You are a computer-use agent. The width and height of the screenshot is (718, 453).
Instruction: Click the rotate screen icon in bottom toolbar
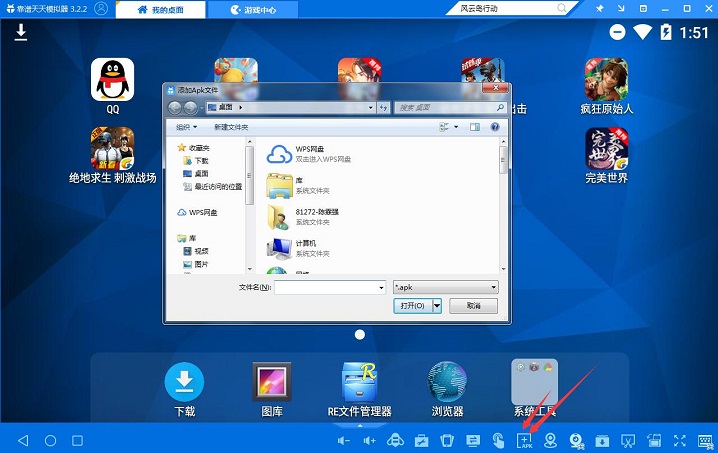(x=654, y=441)
